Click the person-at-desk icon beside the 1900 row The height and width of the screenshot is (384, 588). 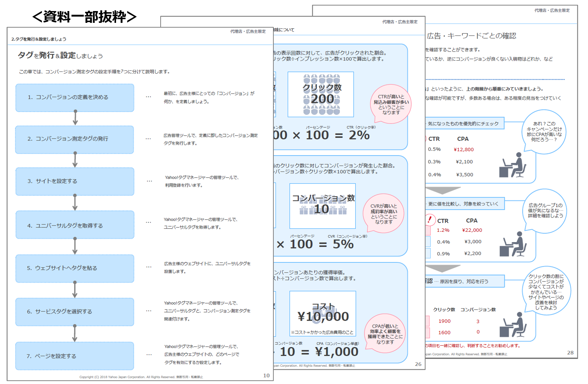(x=513, y=325)
